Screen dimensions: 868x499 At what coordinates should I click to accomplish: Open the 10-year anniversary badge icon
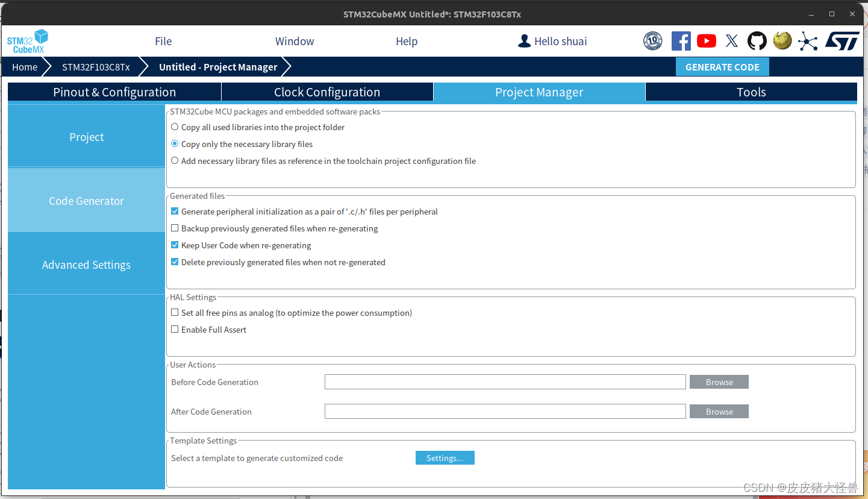coord(653,41)
